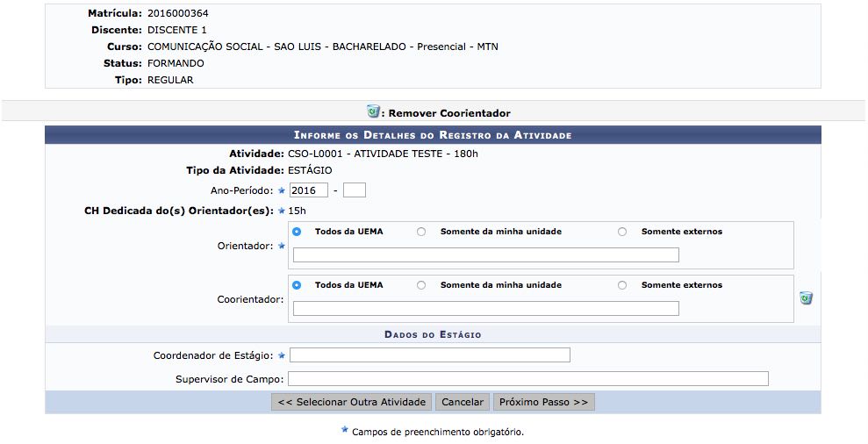This screenshot has height=444, width=868.
Task: Choose Coorientador "Somente da minha unidade" option
Action: (x=421, y=285)
